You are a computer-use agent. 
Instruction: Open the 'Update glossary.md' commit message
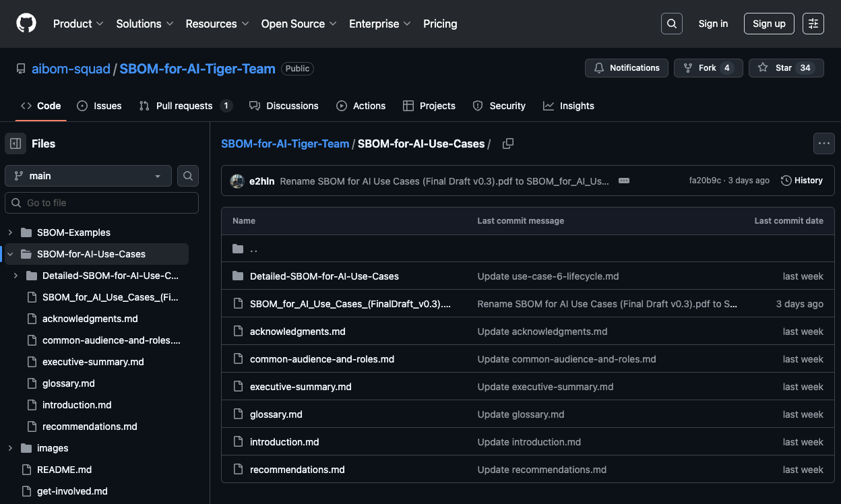point(521,414)
